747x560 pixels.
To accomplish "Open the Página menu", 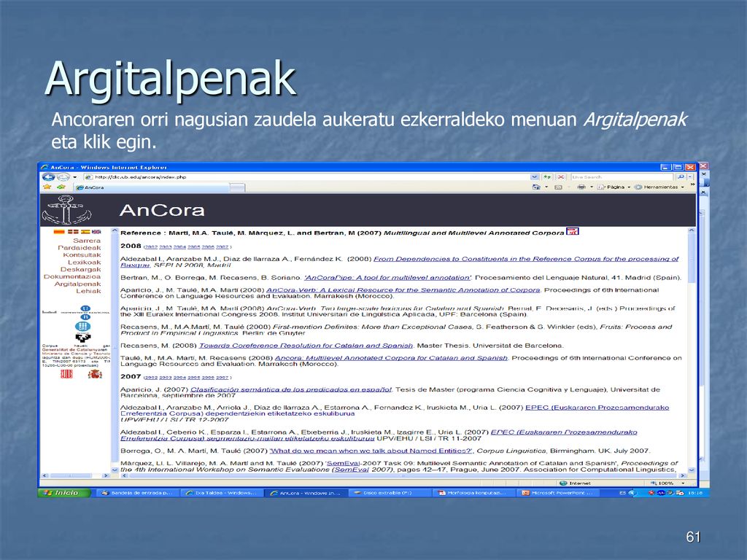I will click(x=614, y=187).
